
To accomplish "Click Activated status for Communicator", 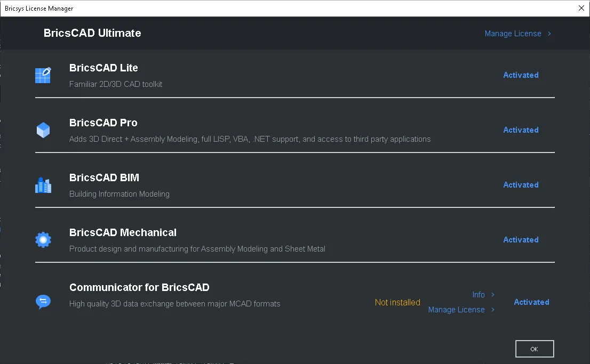I will [531, 302].
